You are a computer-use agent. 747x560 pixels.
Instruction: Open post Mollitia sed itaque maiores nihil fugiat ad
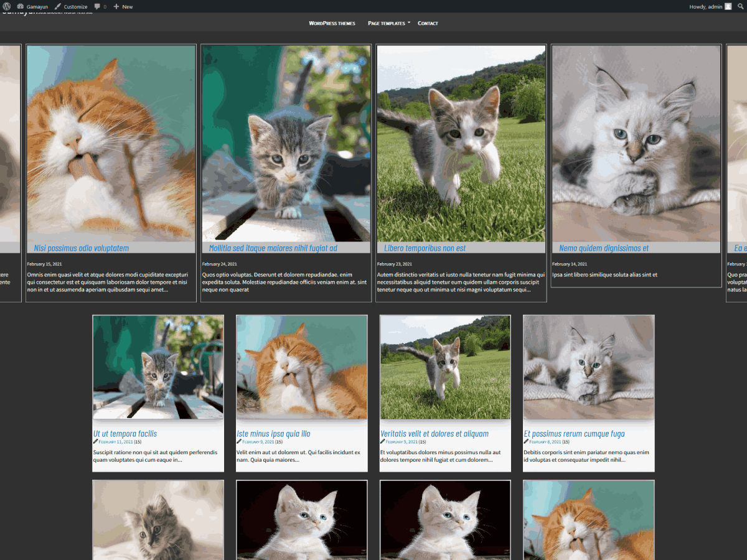pyautogui.click(x=273, y=248)
